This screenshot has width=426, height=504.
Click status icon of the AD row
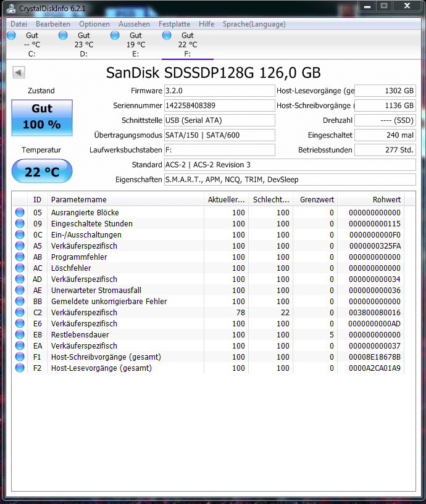(x=20, y=279)
